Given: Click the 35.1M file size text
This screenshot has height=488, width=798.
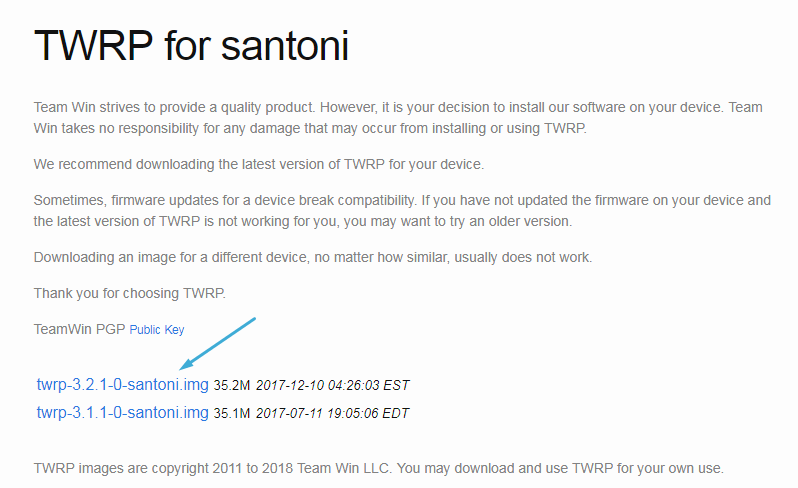Looking at the screenshot, I should pyautogui.click(x=232, y=412).
